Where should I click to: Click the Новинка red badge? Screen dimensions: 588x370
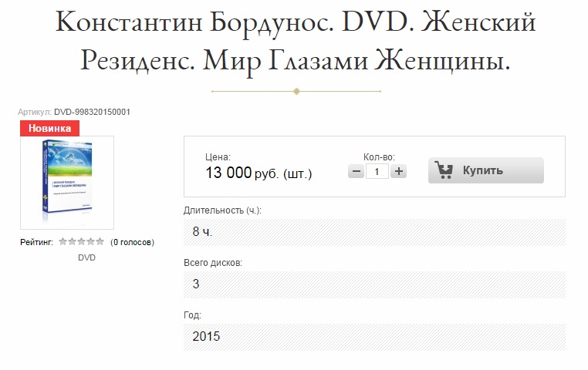[49, 128]
